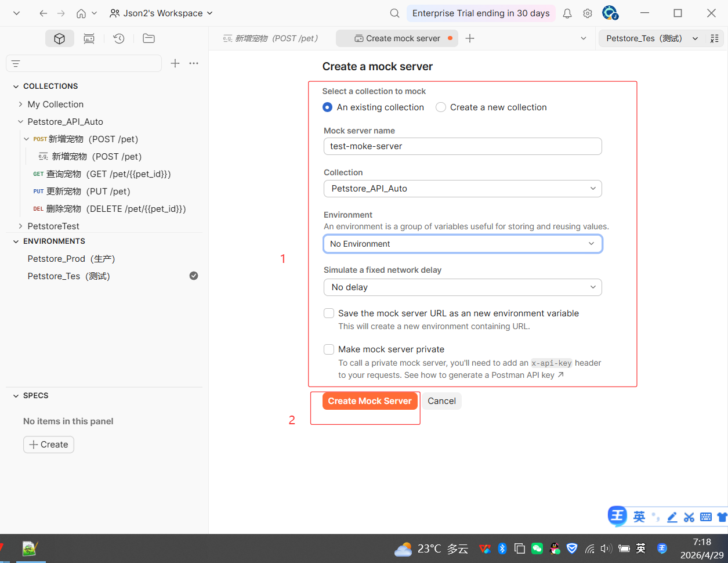
Task: Open the top-left app menu chevron
Action: click(x=16, y=13)
